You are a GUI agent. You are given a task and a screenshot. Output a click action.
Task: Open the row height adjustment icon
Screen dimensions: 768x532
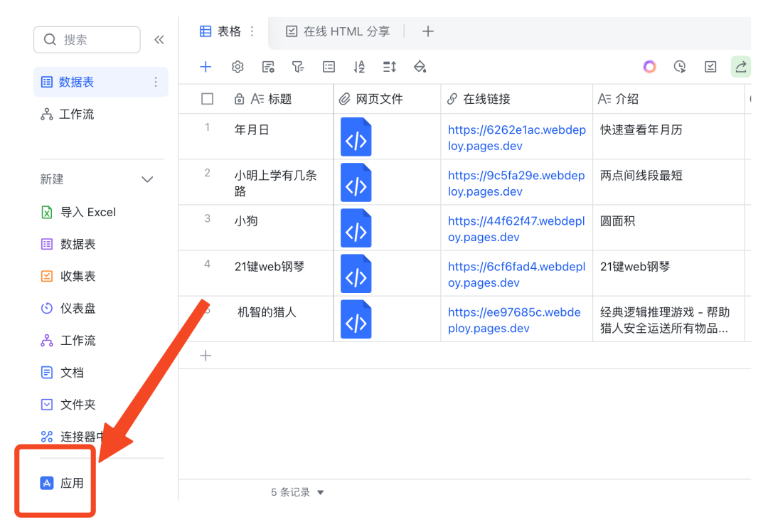[x=388, y=66]
